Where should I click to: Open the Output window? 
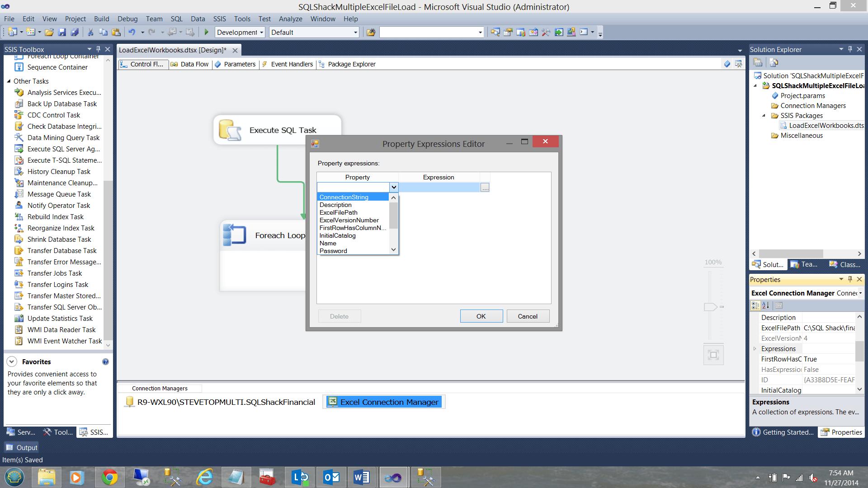(21, 447)
